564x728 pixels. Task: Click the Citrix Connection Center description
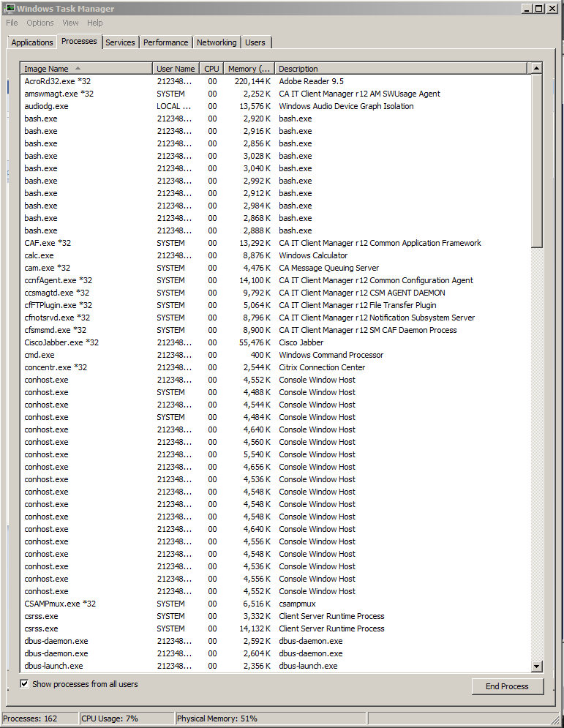pyautogui.click(x=322, y=367)
